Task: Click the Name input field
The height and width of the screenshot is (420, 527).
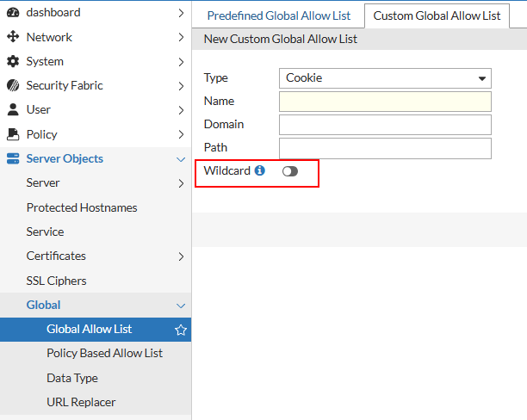Action: [x=385, y=102]
